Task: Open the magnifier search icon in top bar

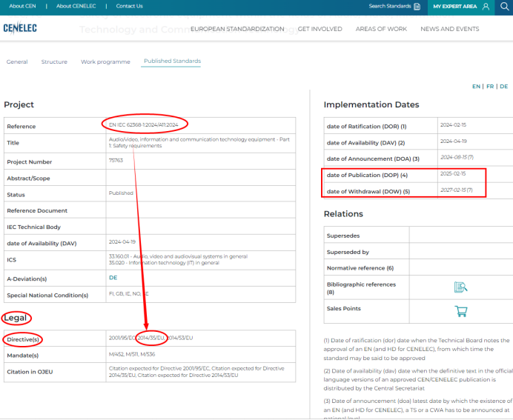Action: [x=504, y=7]
